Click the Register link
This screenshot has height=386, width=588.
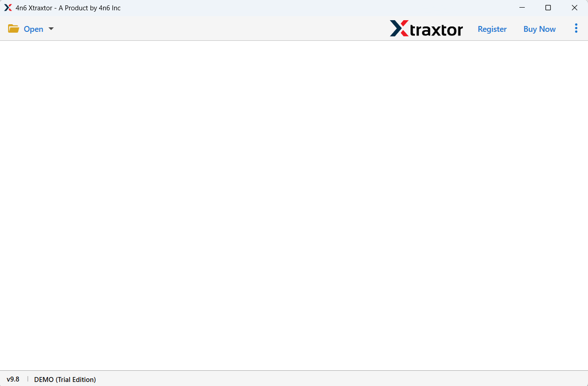pyautogui.click(x=492, y=29)
